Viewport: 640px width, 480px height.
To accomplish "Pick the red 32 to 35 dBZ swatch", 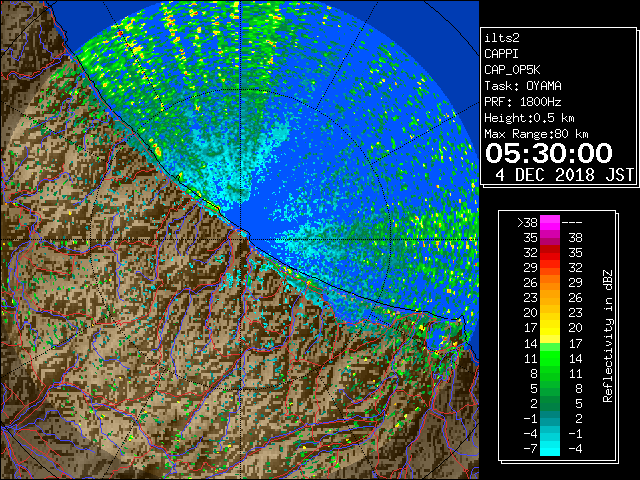I will point(550,253).
